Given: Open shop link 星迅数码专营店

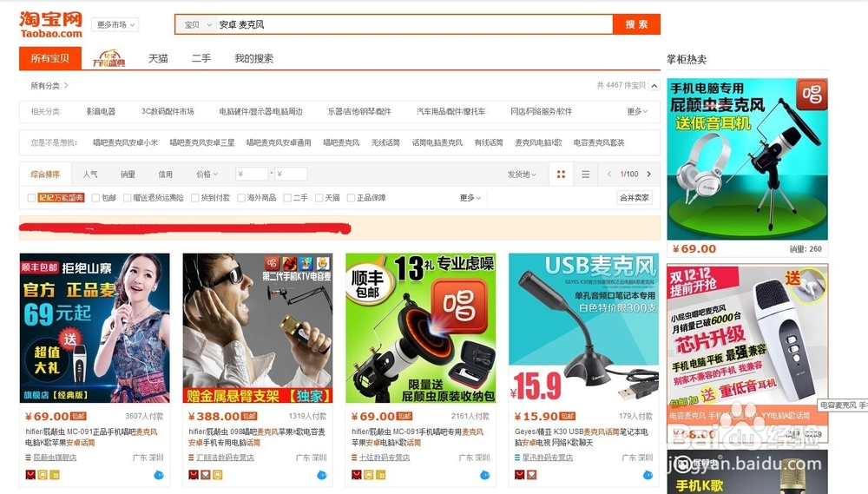Looking at the screenshot, I should click(x=548, y=458).
